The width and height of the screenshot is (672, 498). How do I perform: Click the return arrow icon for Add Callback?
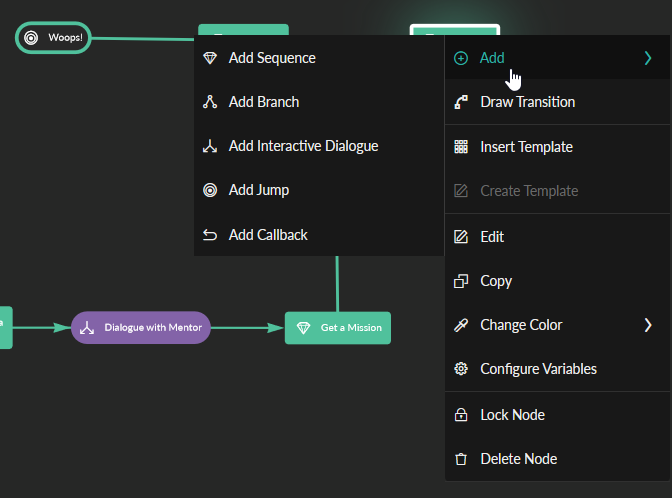(210, 235)
